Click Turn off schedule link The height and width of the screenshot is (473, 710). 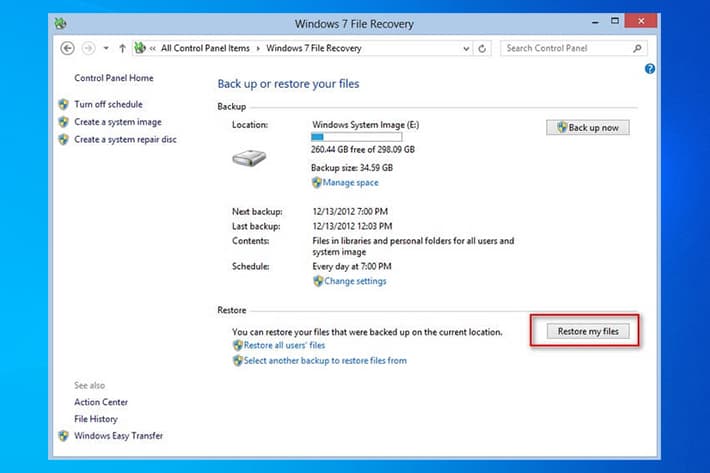108,104
